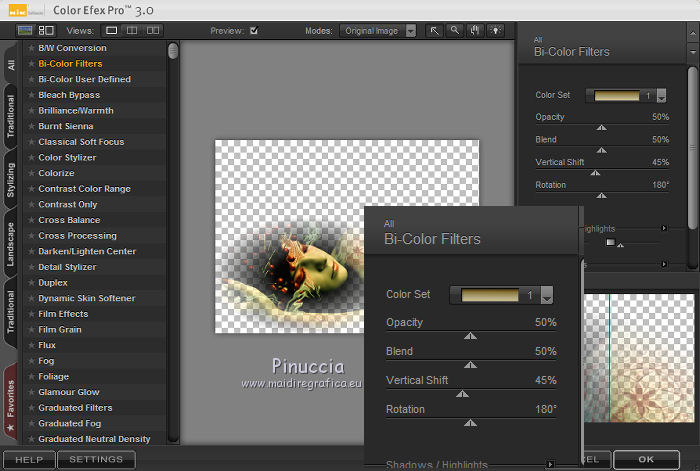Viewport: 700px width, 471px height.
Task: Click the Nik Software logo
Action: pos(25,11)
